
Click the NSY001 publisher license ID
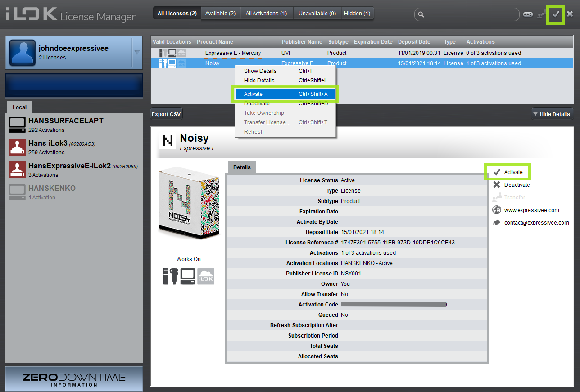point(351,274)
